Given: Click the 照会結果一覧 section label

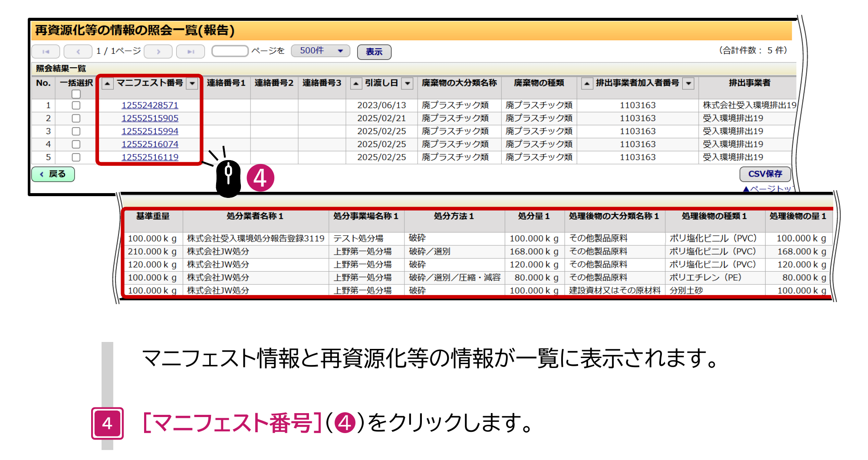Looking at the screenshot, I should [61, 69].
